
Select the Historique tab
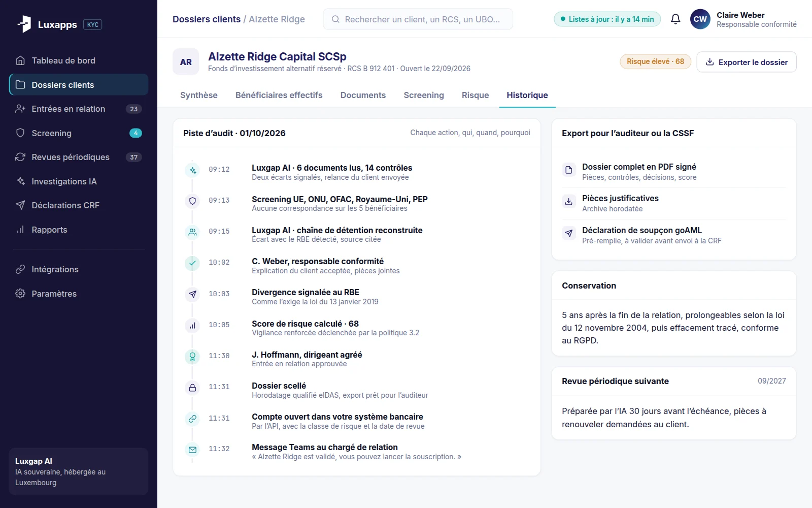[x=527, y=95]
